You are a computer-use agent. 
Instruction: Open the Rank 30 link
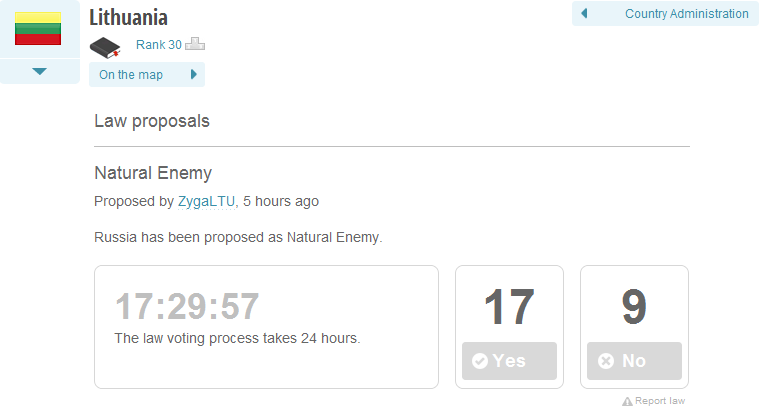[x=158, y=45]
